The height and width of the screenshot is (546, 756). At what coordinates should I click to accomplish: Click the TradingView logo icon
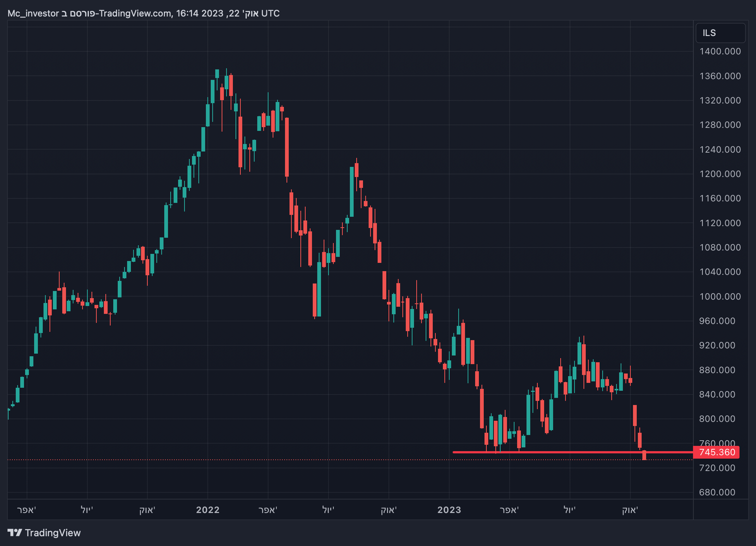click(15, 532)
